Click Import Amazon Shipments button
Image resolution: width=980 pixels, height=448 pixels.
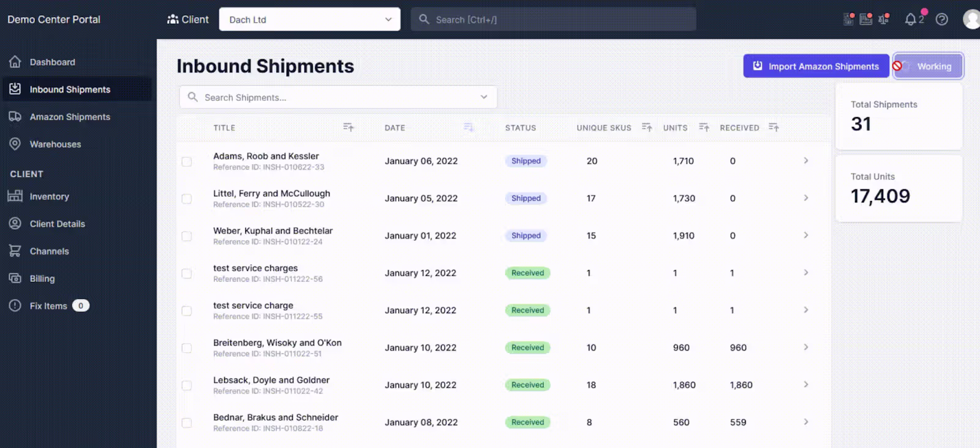point(816,66)
